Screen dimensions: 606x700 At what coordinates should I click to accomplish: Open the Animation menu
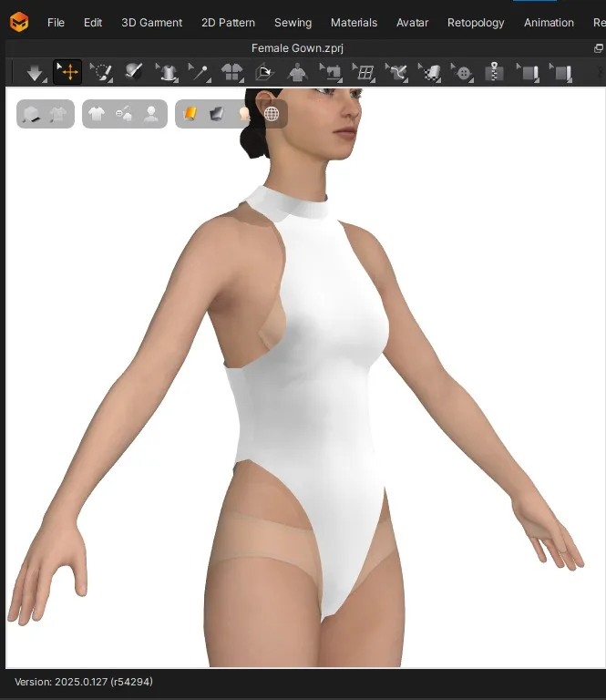pyautogui.click(x=549, y=23)
